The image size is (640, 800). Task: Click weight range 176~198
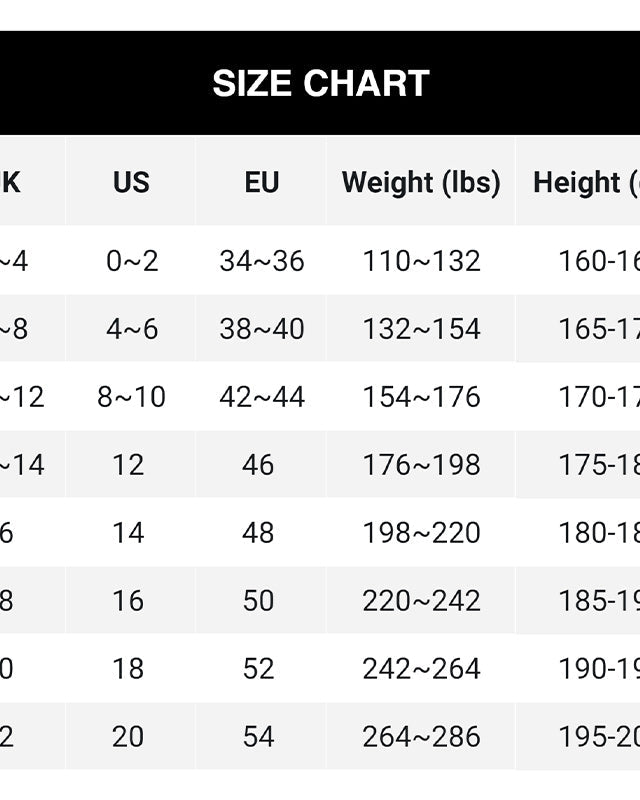(421, 465)
